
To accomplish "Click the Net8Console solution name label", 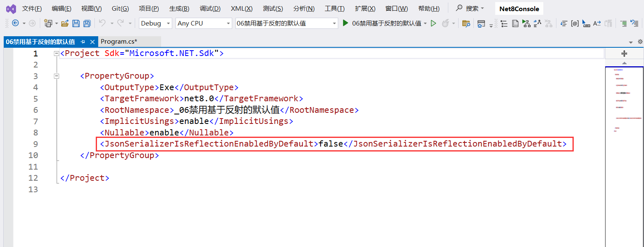I will tap(519, 9).
